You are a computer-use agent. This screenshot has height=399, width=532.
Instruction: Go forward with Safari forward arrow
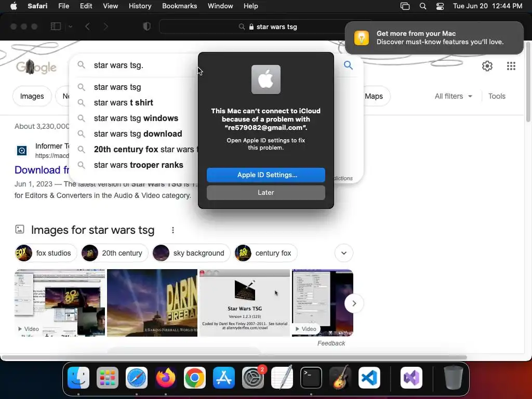click(105, 26)
